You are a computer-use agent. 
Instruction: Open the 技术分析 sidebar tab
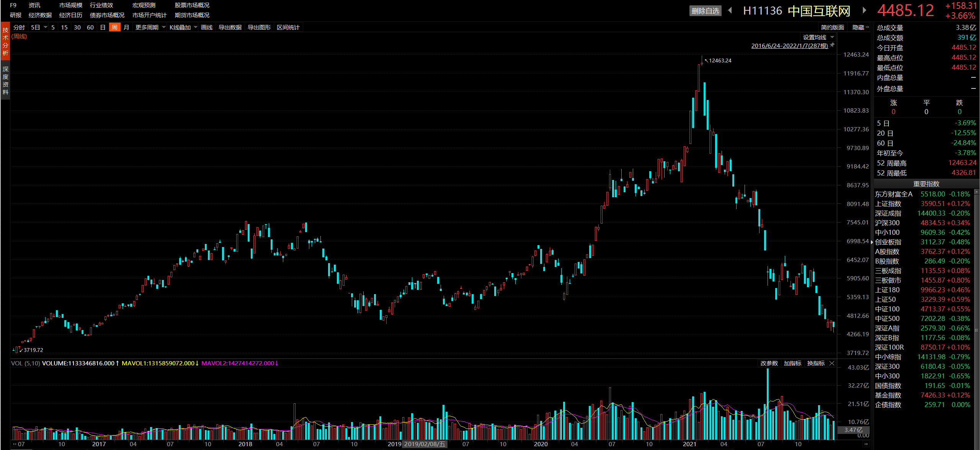click(5, 41)
